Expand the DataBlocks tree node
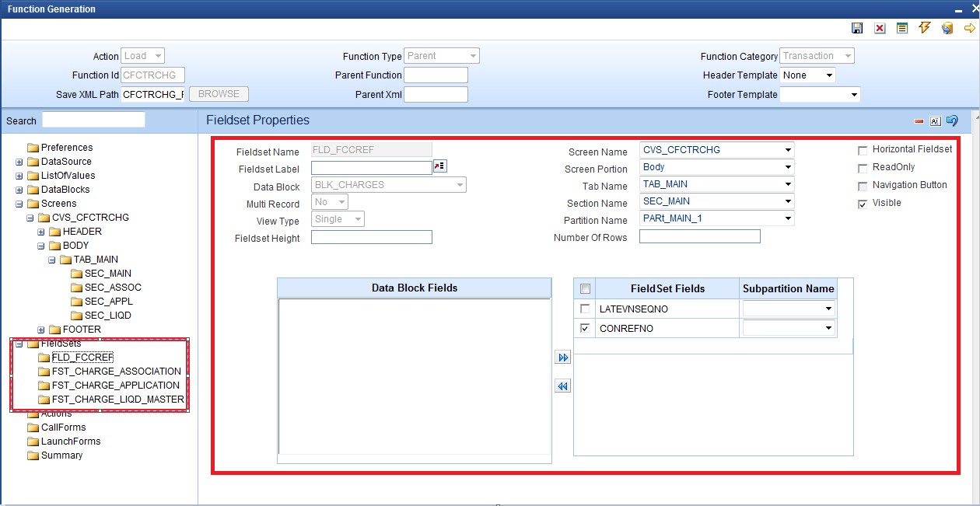980x506 pixels. [19, 190]
